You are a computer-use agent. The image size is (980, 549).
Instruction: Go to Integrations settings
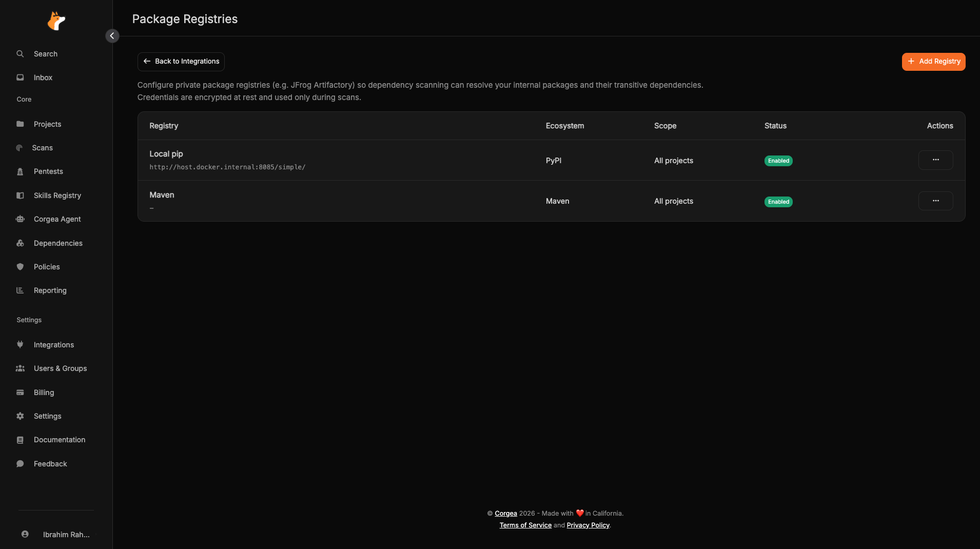[54, 345]
